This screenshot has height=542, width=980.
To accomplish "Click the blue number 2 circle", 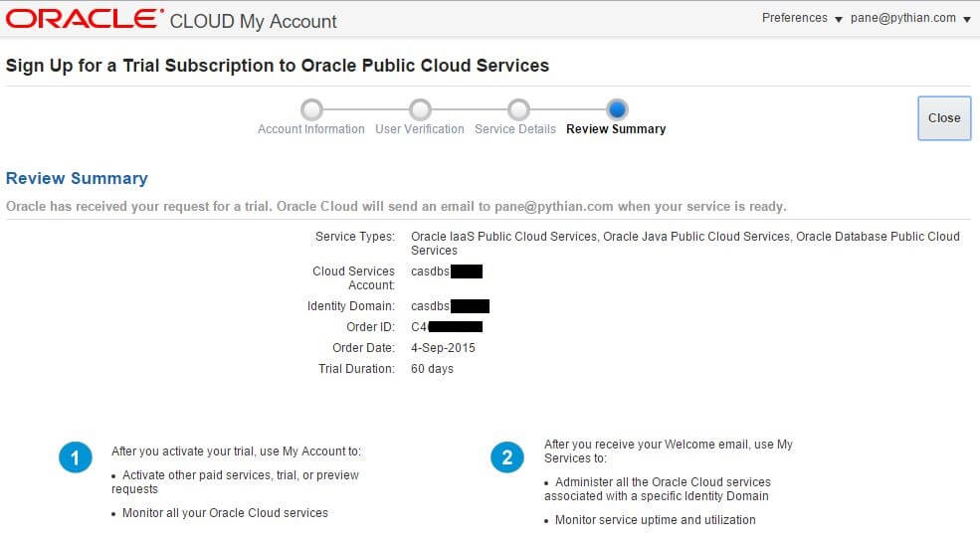I will 507,457.
